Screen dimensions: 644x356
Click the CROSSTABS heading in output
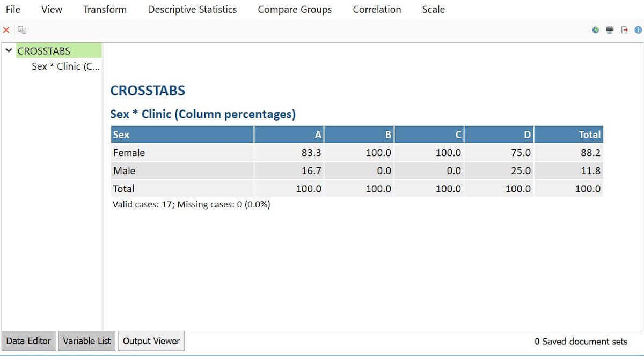tap(148, 91)
